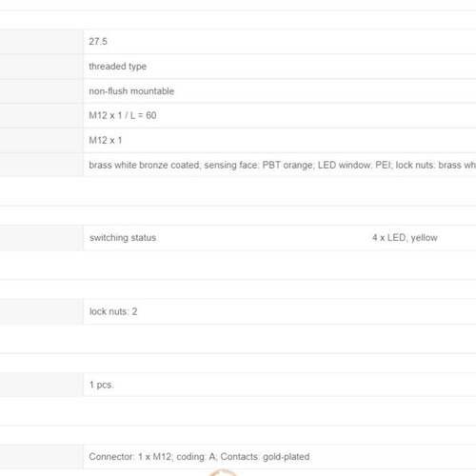
Task: Click the M12 x 1 / L = 60 entry
Action: point(123,115)
